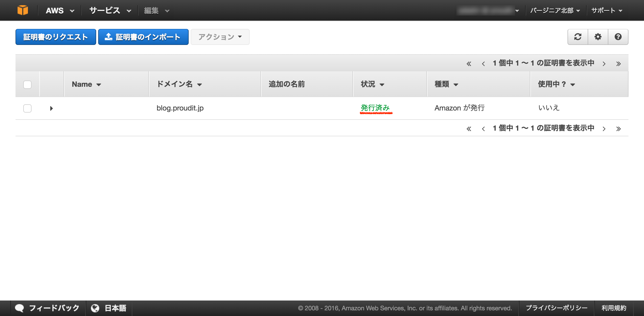Viewport: 644px width, 316px height.
Task: Select the blog.proudit.jp certificate checkbox
Action: tap(27, 108)
